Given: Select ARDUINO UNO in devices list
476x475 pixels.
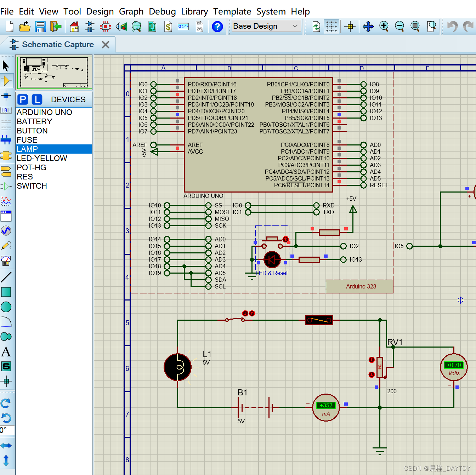Looking at the screenshot, I should [54, 112].
